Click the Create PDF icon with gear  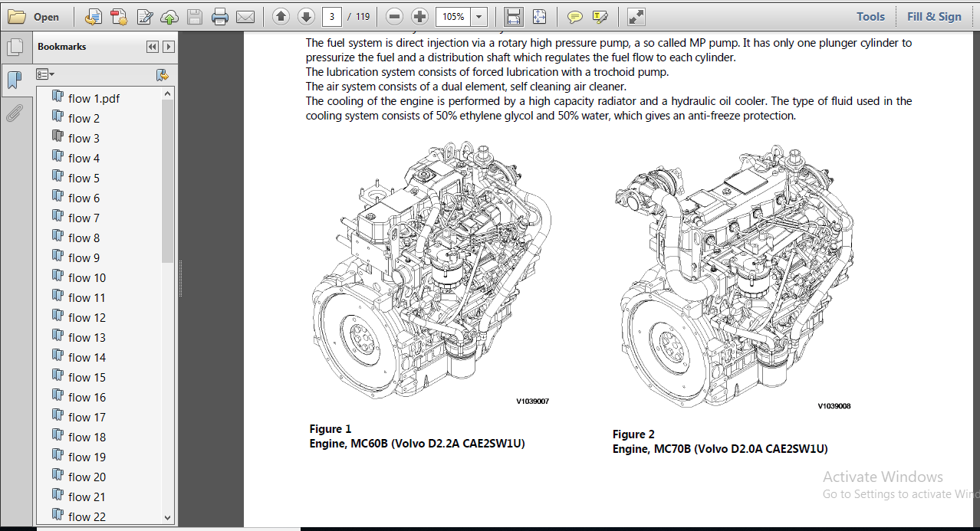coord(119,17)
